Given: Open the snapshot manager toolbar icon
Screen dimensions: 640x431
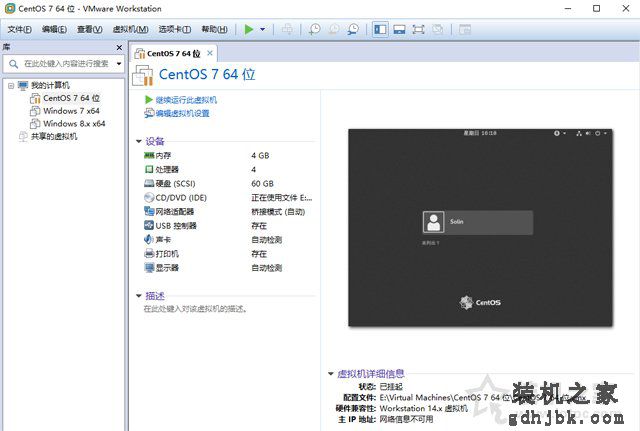Looking at the screenshot, I should [x=353, y=29].
